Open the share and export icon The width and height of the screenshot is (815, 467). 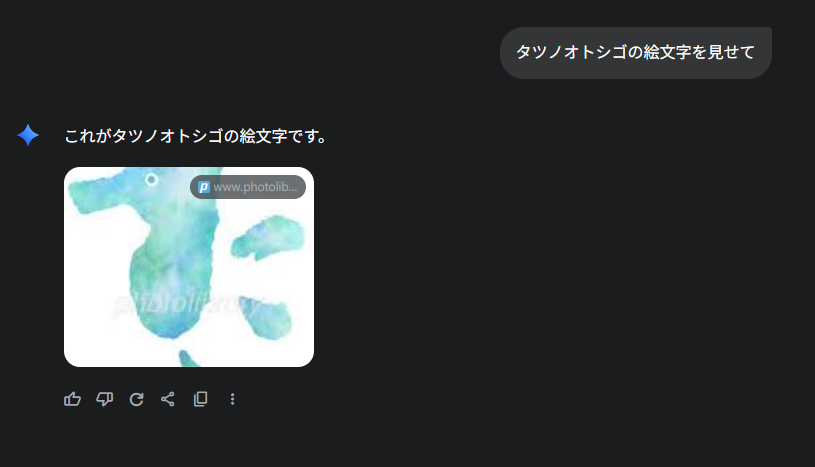168,399
